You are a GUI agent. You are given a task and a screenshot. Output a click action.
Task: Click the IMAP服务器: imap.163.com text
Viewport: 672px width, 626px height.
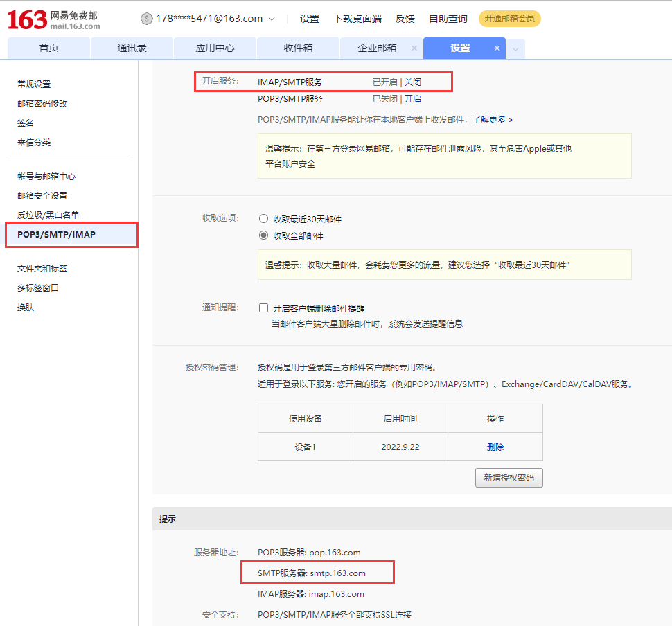tap(311, 594)
